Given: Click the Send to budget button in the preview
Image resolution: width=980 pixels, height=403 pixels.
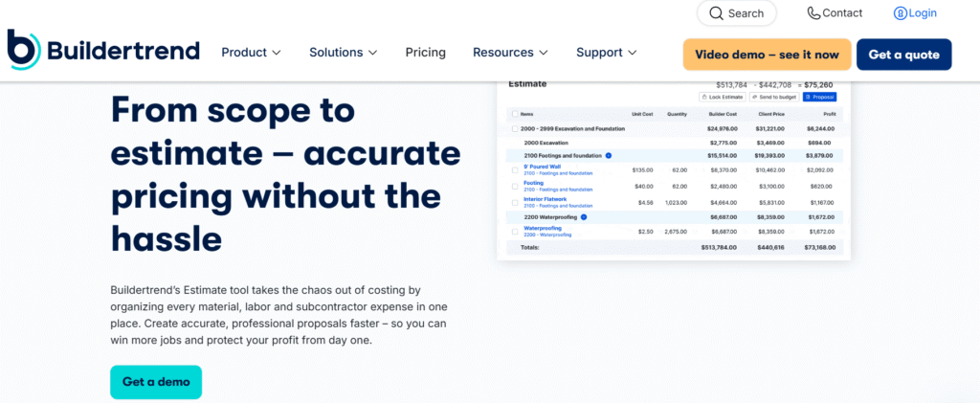Looking at the screenshot, I should 773,98.
